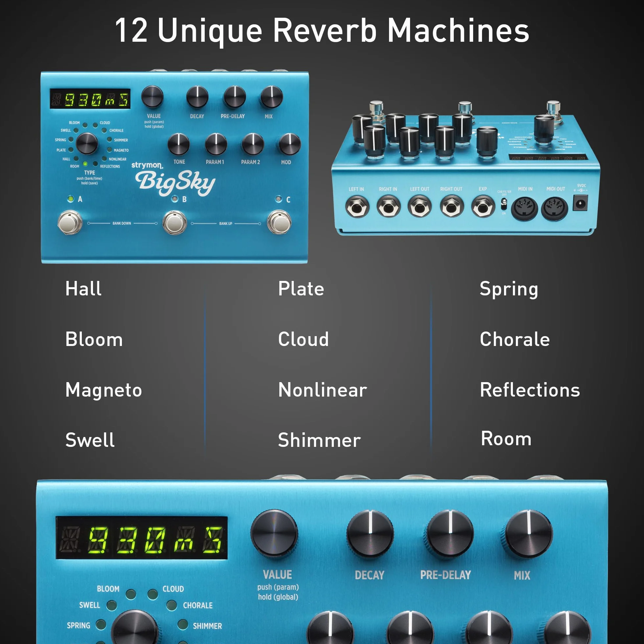Click the PARAM 2 knob
This screenshot has height=644, width=644.
tap(253, 144)
